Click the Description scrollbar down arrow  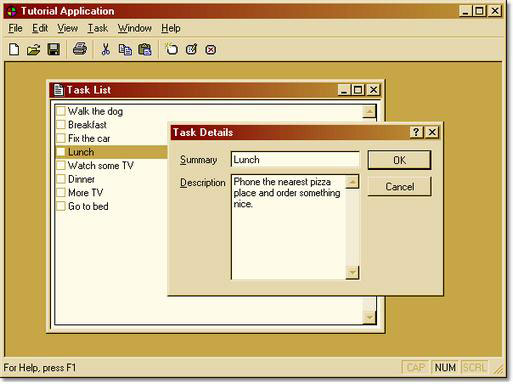coord(352,273)
